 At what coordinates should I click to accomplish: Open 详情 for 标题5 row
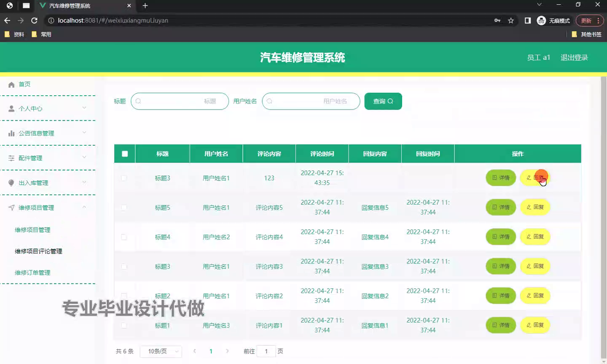(501, 207)
